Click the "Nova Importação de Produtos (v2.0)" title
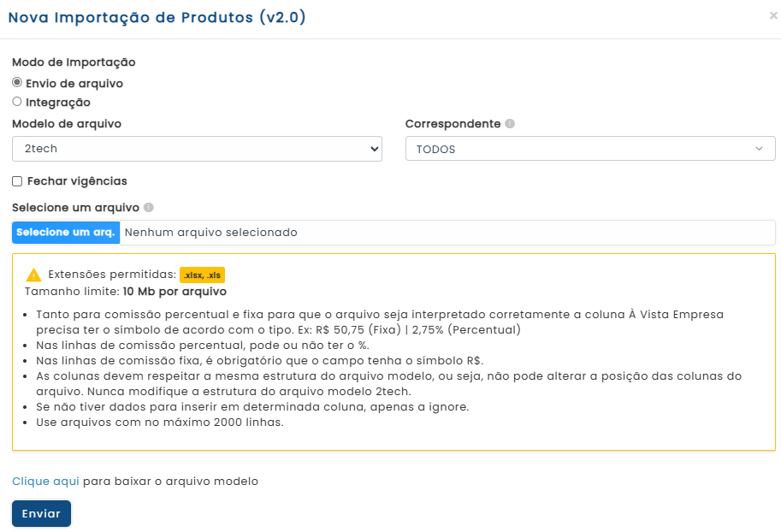 coord(157,17)
